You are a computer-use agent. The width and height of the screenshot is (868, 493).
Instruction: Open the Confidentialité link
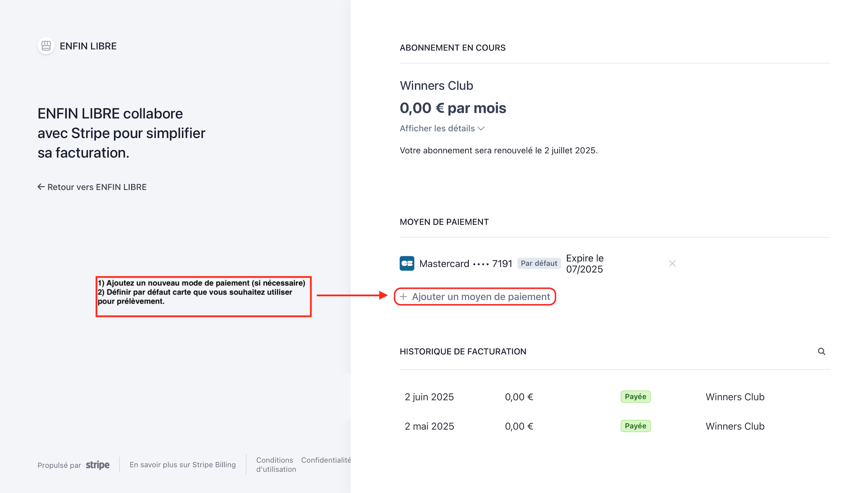click(x=326, y=460)
